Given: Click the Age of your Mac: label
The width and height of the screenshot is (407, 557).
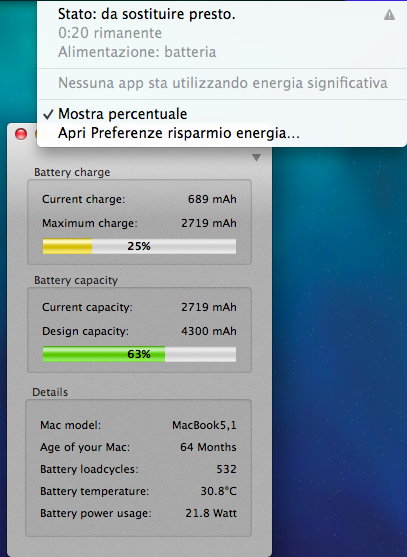Looking at the screenshot, I should [85, 447].
